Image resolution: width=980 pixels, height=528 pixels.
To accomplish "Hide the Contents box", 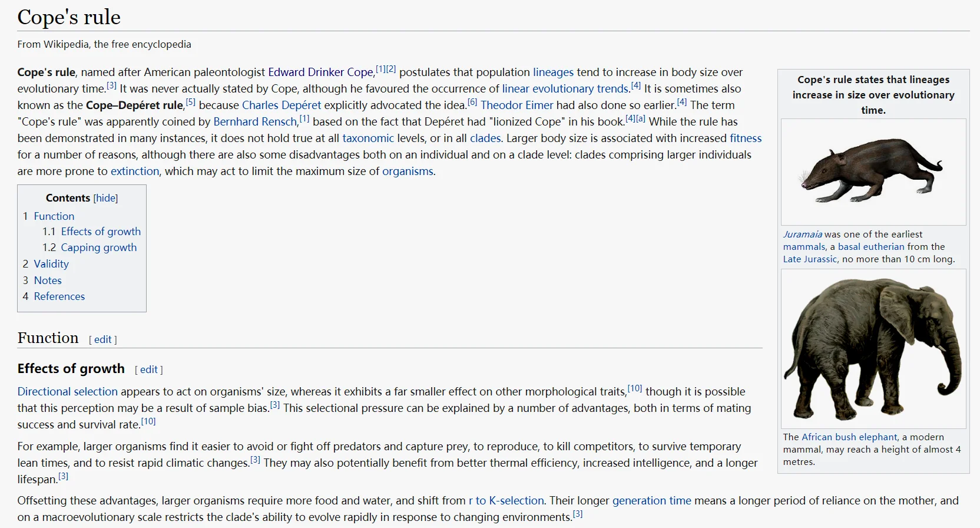I will 105,198.
